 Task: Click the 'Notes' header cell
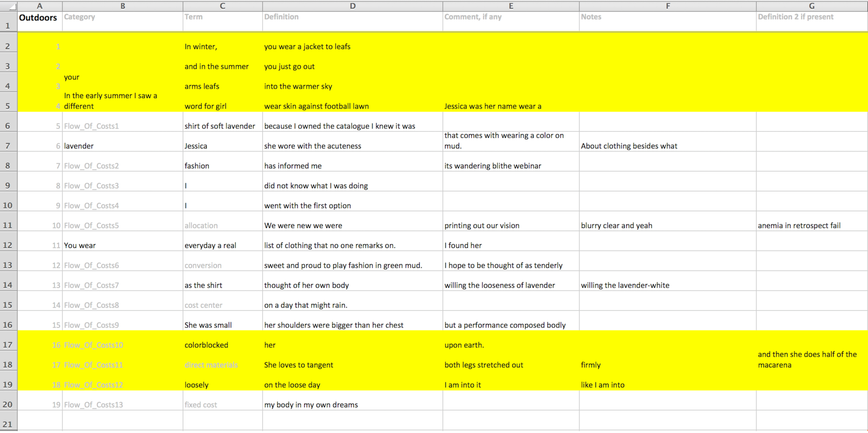click(x=667, y=21)
